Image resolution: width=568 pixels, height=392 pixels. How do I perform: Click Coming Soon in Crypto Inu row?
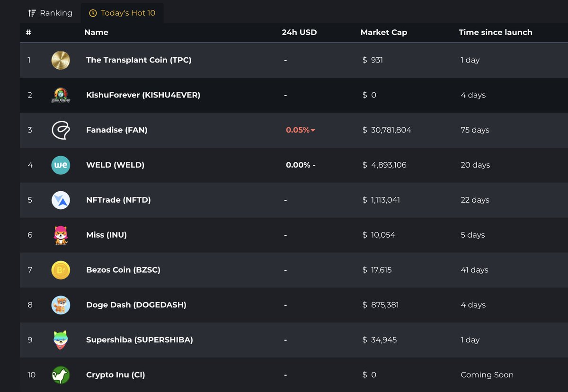point(487,375)
